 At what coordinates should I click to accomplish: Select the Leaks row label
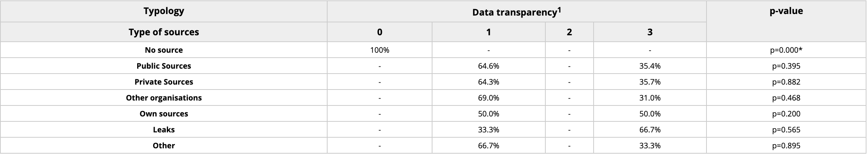click(x=164, y=130)
